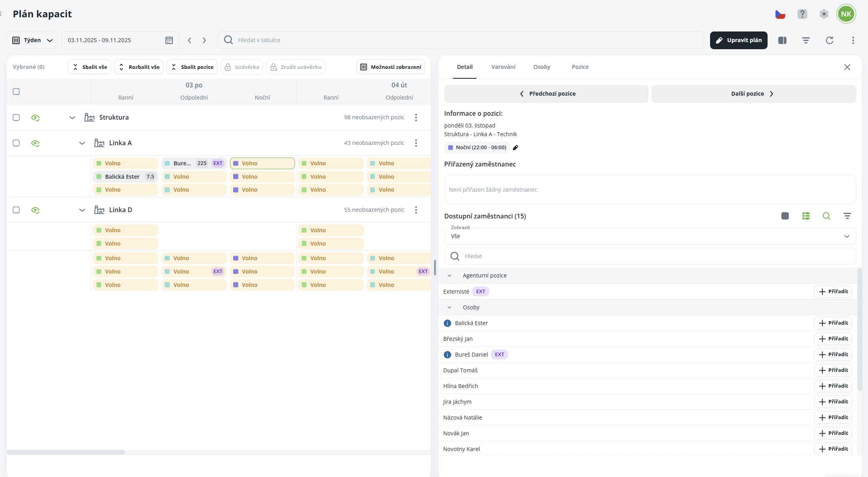Image resolution: width=868 pixels, height=477 pixels.
Task: Click the calendar icon in date range field
Action: [x=169, y=40]
